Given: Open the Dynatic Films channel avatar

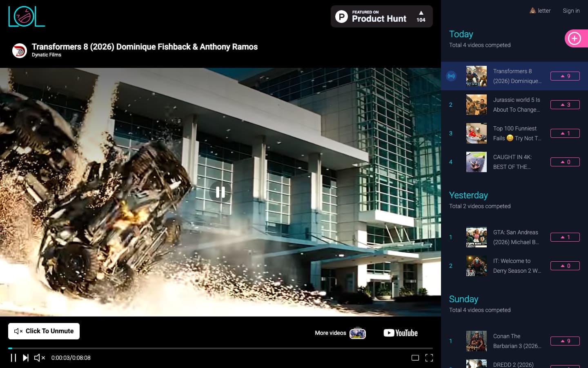Looking at the screenshot, I should click(20, 51).
